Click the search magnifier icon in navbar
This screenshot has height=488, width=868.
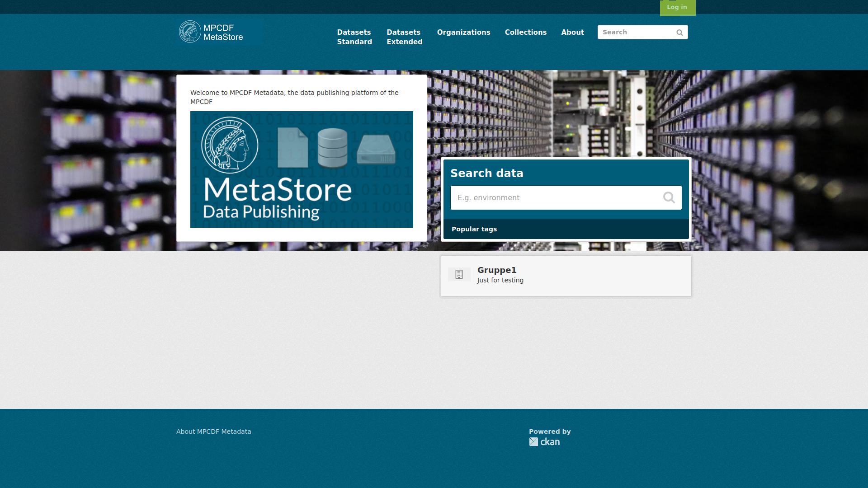tap(679, 32)
